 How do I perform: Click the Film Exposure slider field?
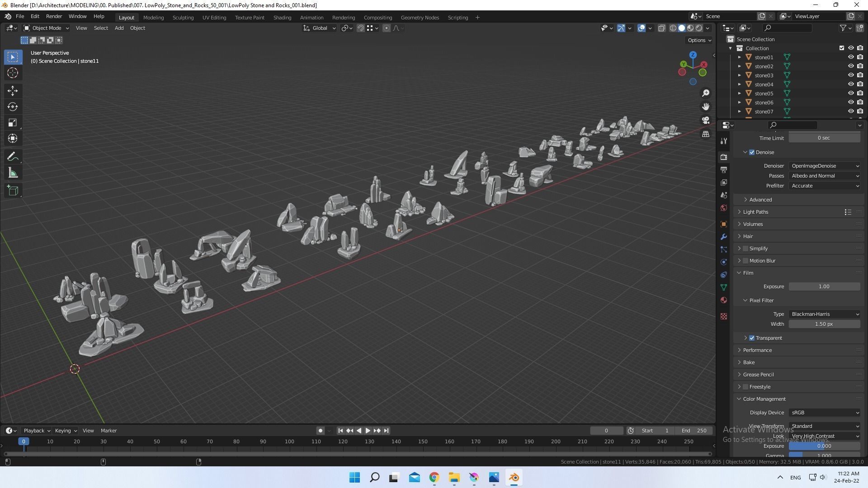pyautogui.click(x=824, y=286)
